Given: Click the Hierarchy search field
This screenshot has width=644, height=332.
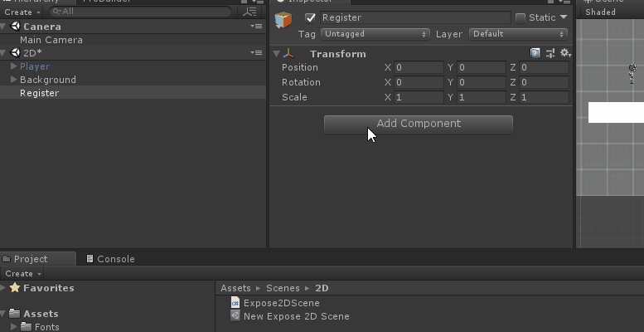Looking at the screenshot, I should coord(140,12).
